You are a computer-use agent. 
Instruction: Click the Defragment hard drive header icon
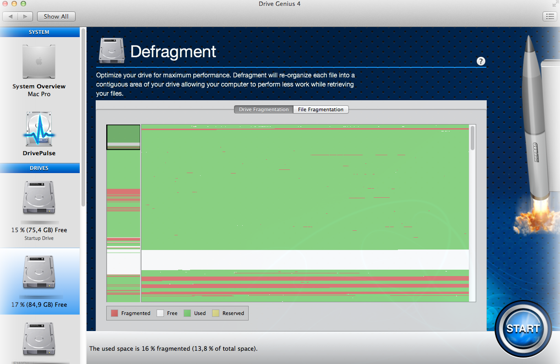click(x=112, y=50)
